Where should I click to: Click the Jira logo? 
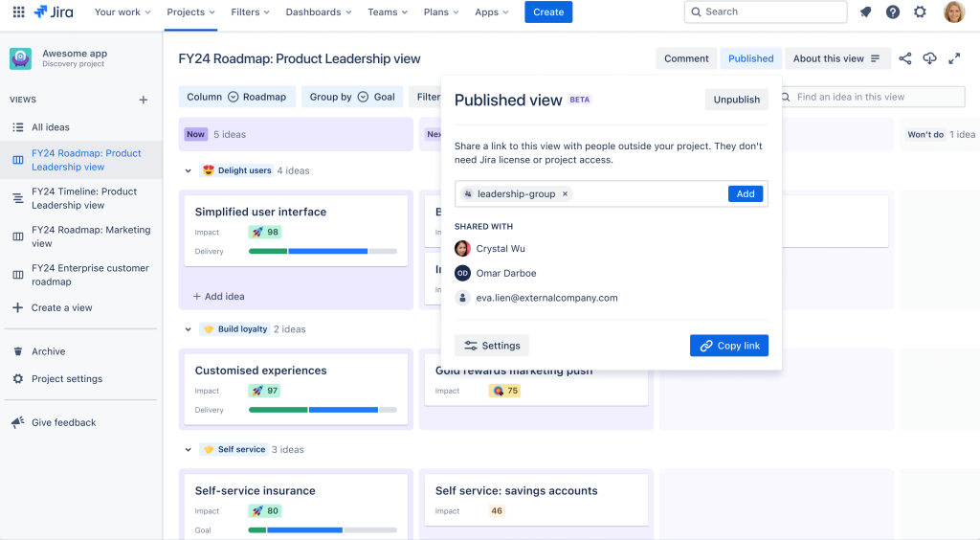coord(54,11)
